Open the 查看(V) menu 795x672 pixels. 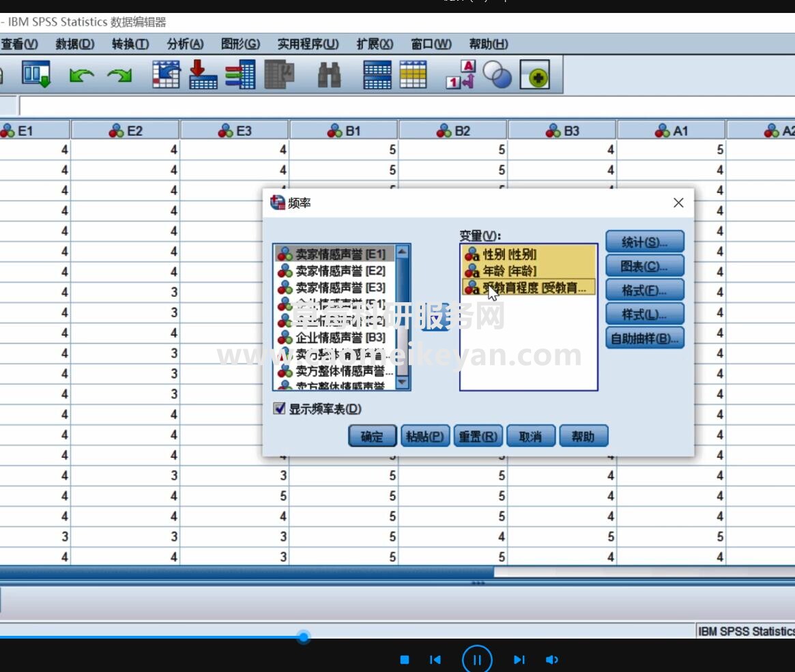(x=19, y=44)
